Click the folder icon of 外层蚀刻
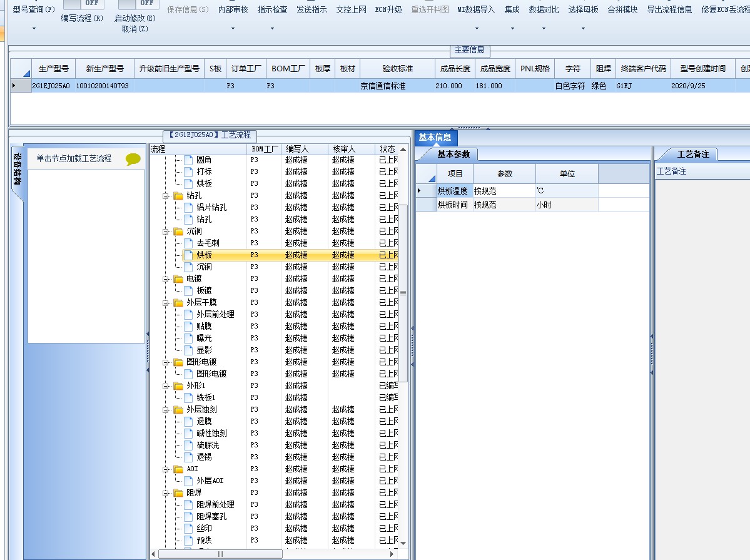Viewport: 750px width, 560px height. click(x=178, y=410)
